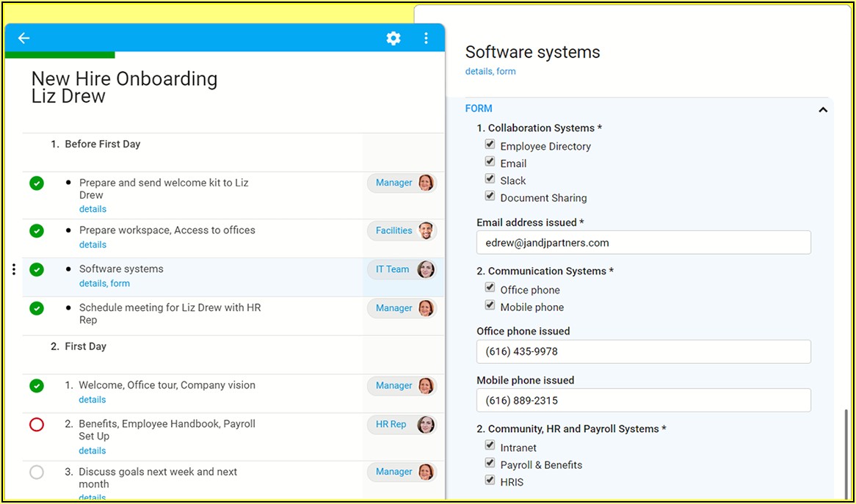Complete the Discuss goals next week task circle

(x=37, y=472)
